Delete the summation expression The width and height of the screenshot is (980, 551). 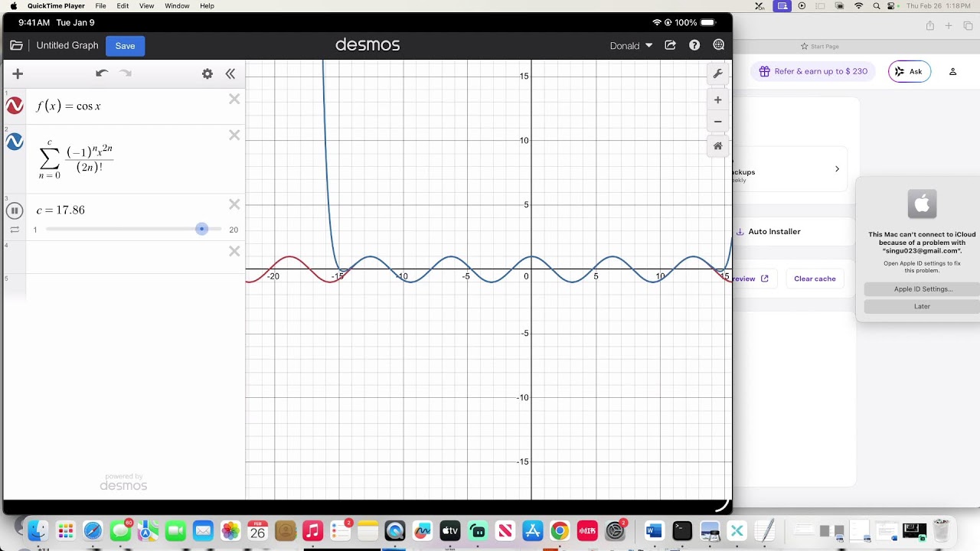point(234,135)
